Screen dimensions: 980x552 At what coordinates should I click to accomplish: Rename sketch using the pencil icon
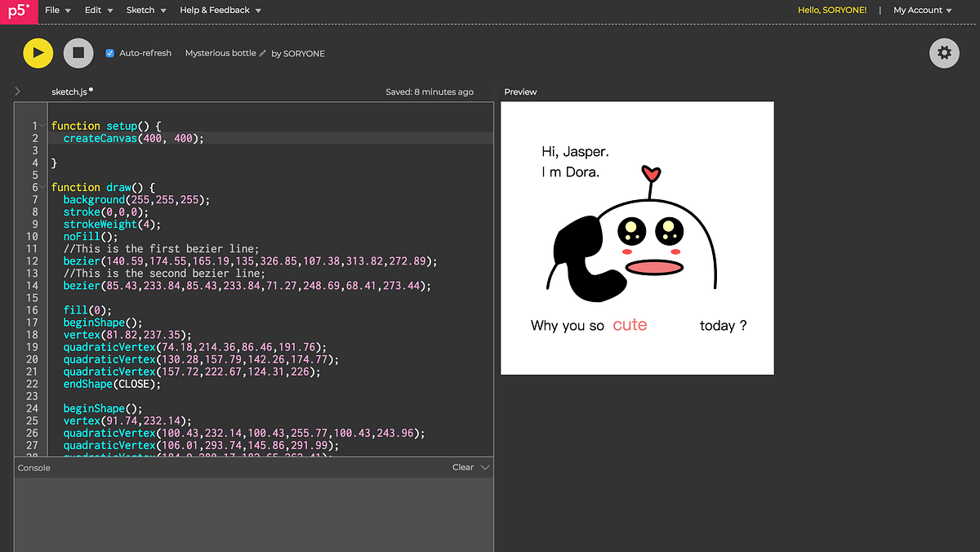[261, 52]
